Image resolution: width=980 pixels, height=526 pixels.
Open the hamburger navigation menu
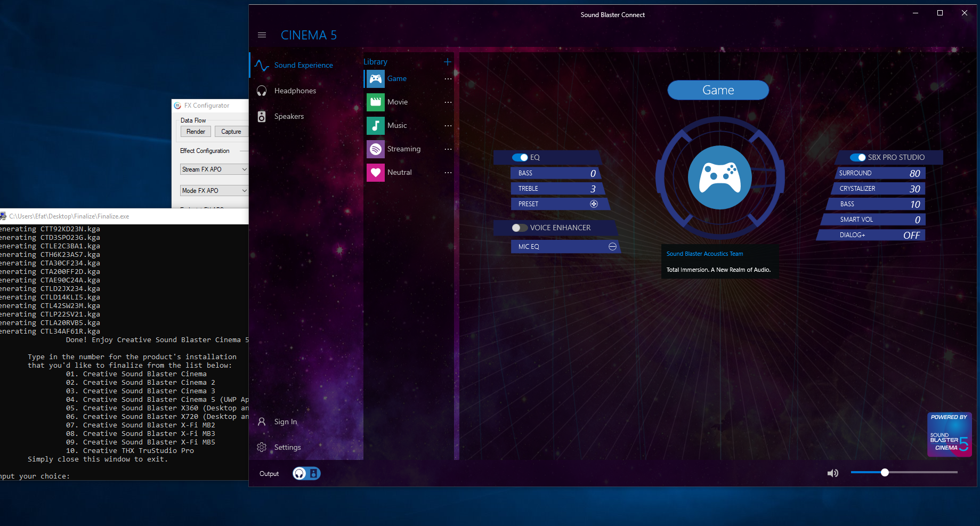click(x=262, y=35)
